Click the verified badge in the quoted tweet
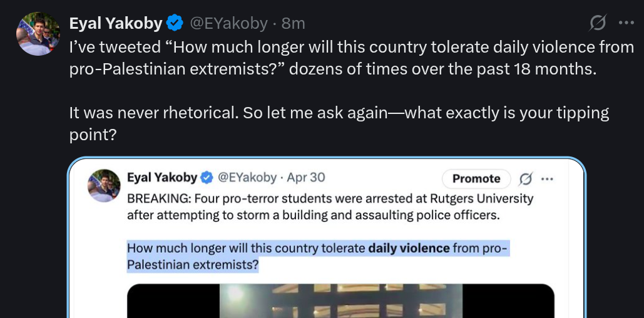The image size is (644, 318). [207, 178]
